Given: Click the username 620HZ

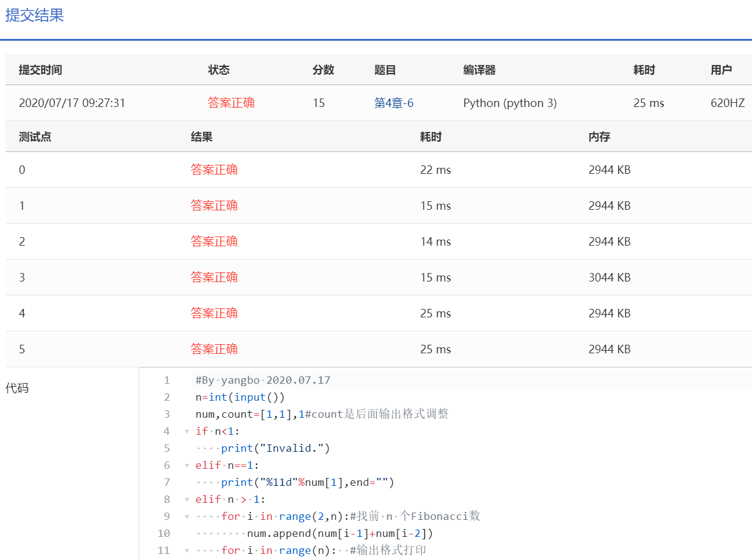Looking at the screenshot, I should (728, 103).
